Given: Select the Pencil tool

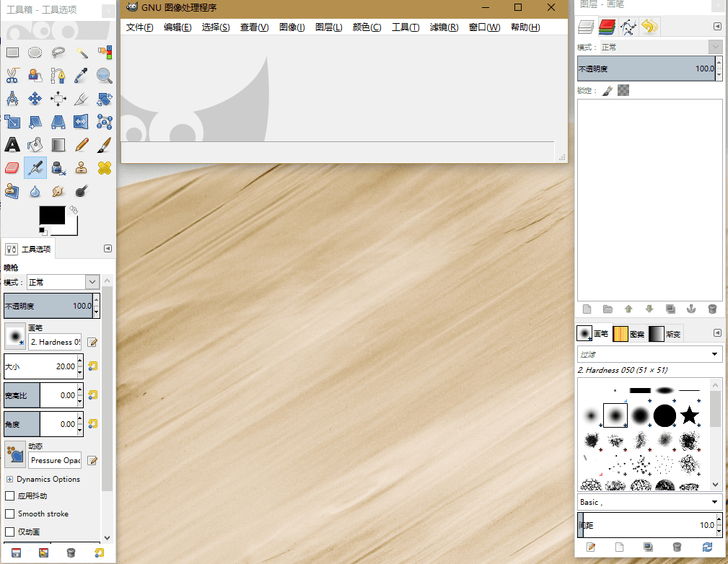Looking at the screenshot, I should pos(82,145).
